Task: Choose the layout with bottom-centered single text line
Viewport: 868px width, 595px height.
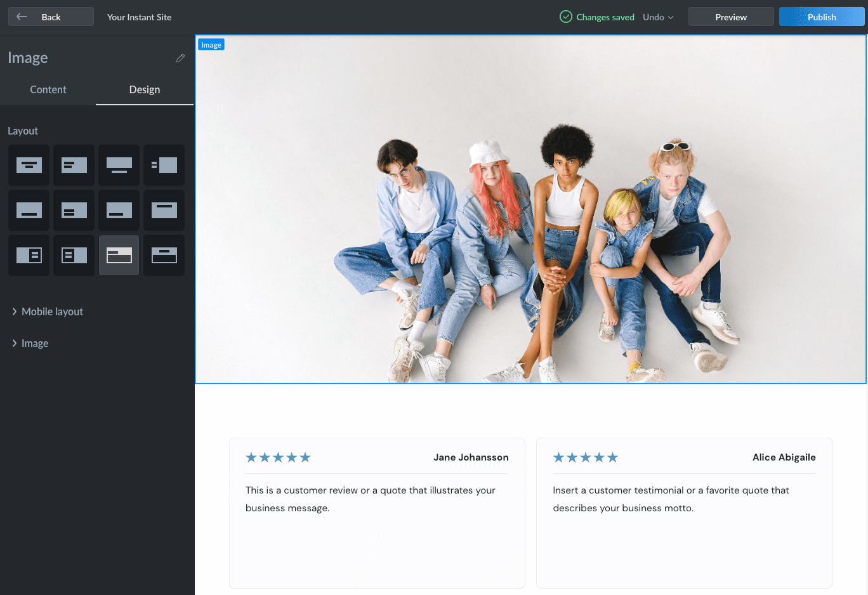Action: coord(29,211)
